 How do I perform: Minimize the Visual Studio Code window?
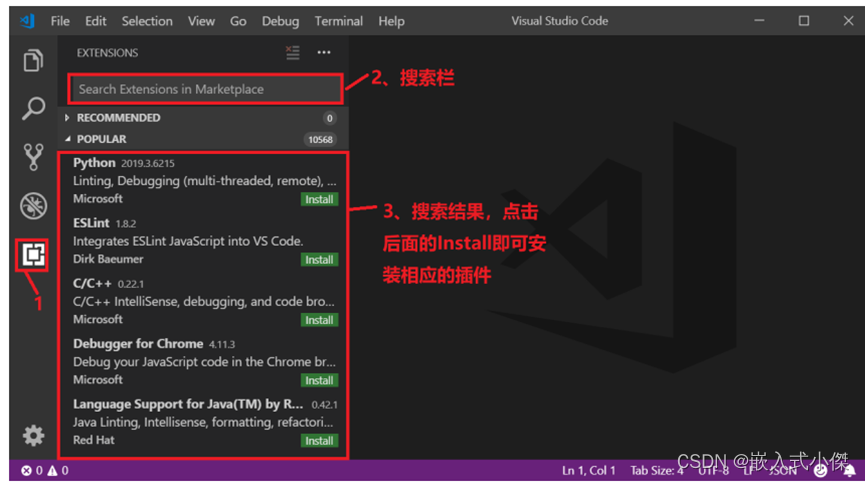pyautogui.click(x=760, y=21)
